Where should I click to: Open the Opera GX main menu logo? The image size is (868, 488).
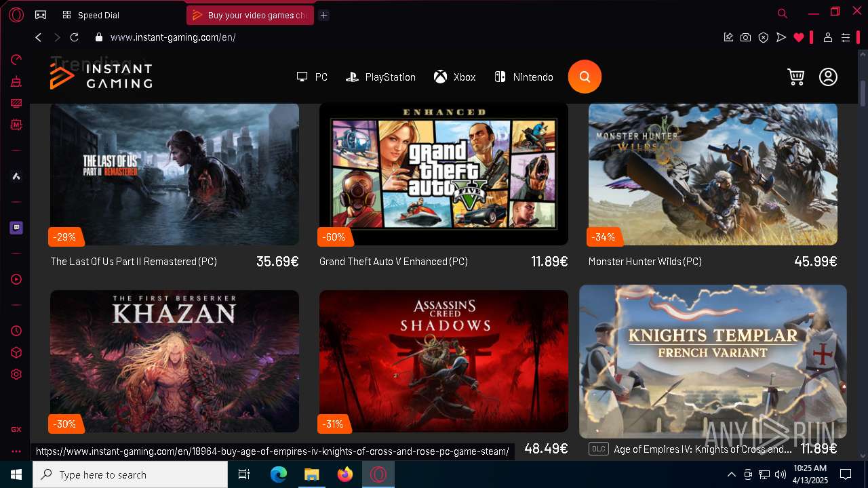click(x=16, y=15)
